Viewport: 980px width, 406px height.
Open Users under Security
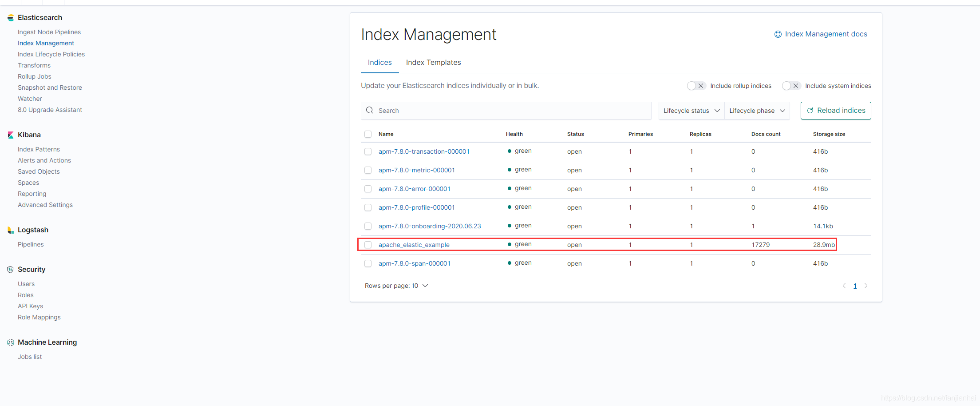26,284
